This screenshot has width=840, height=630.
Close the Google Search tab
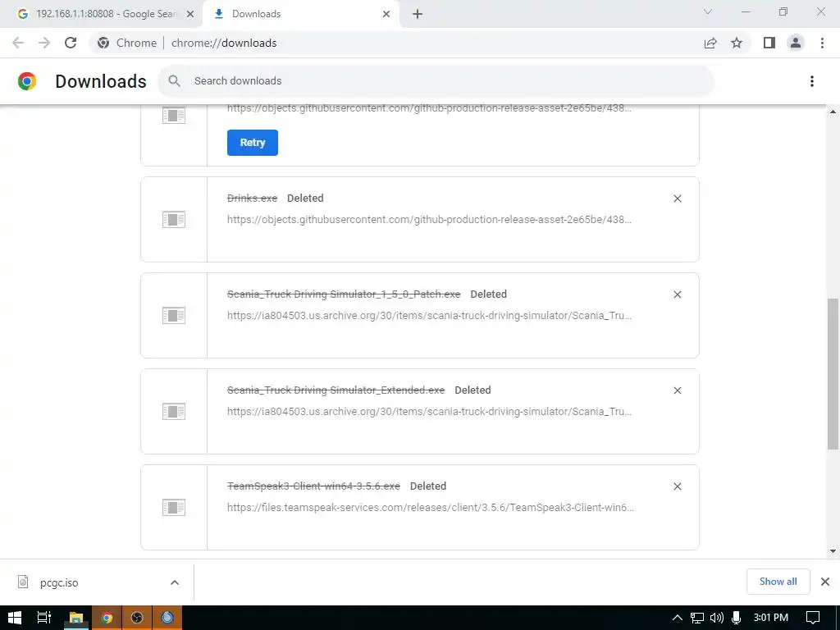click(x=189, y=14)
